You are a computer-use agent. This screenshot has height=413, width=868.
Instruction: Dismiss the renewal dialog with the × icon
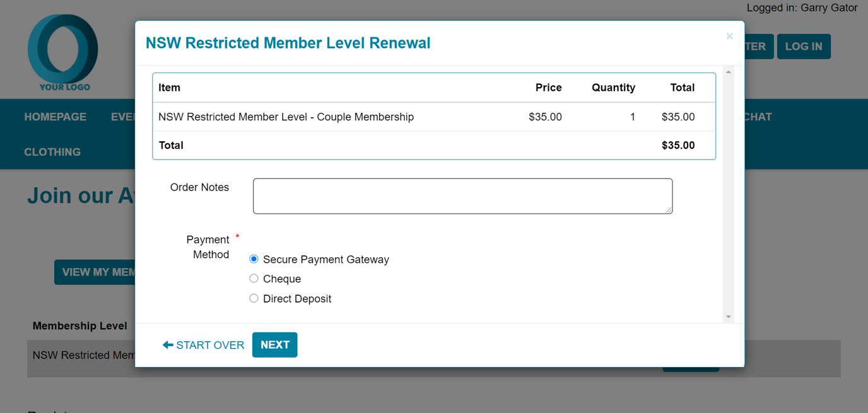729,36
